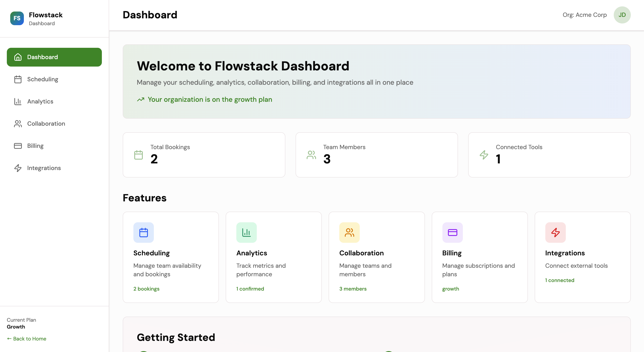Click the JD user avatar
The width and height of the screenshot is (644, 352).
(x=622, y=15)
